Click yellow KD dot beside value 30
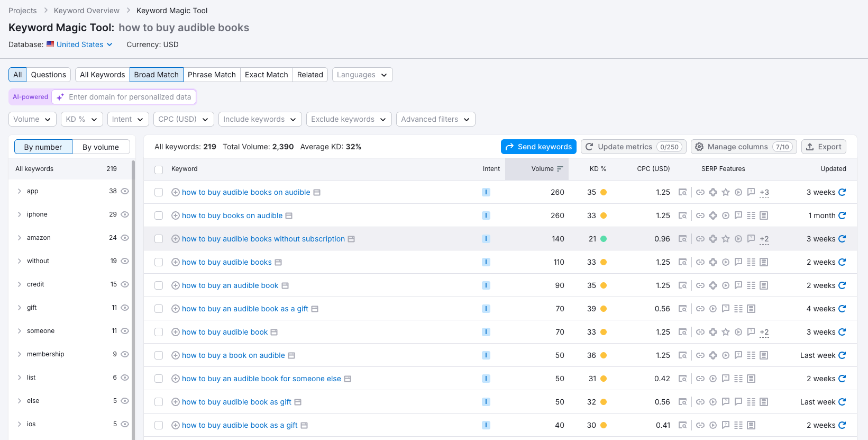Image resolution: width=868 pixels, height=440 pixels. [x=604, y=425]
